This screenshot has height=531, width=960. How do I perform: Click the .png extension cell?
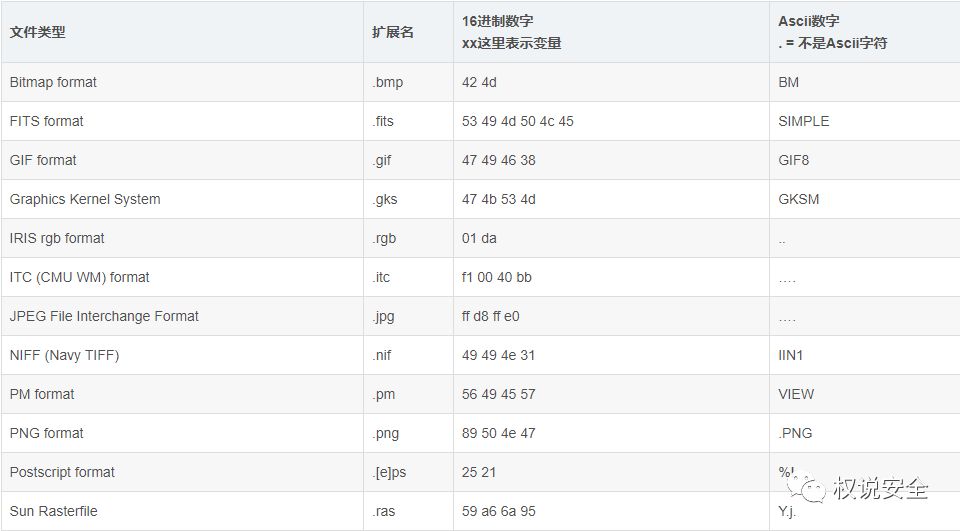[x=387, y=433]
